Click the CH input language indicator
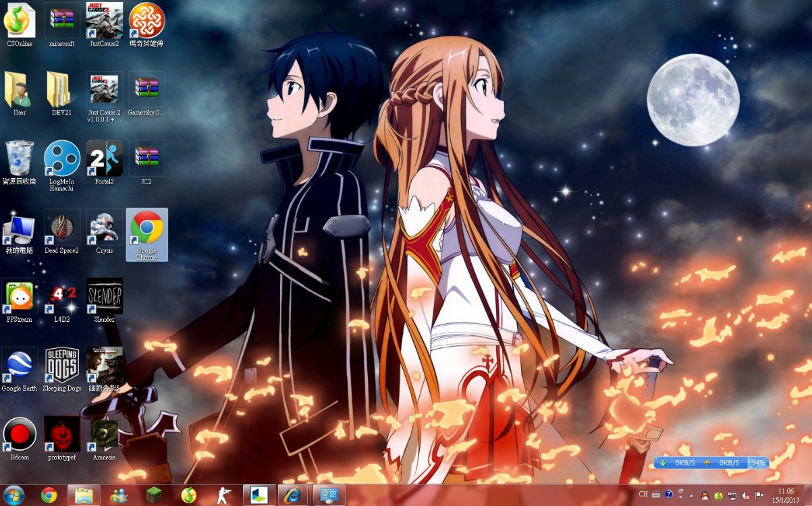The height and width of the screenshot is (506, 812). pyautogui.click(x=643, y=495)
